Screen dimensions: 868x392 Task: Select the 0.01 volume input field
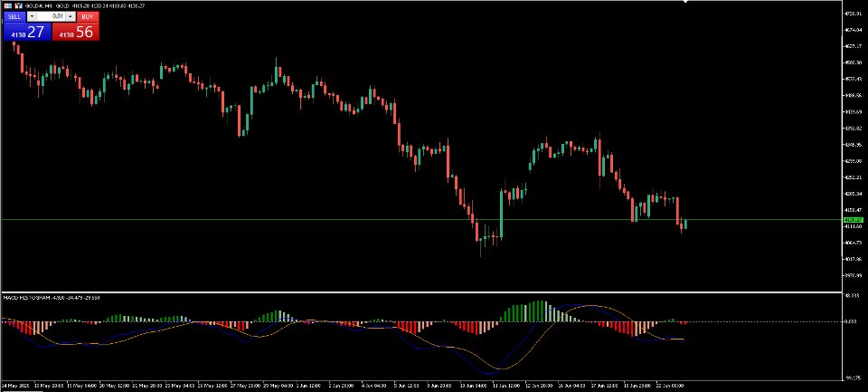pos(51,16)
